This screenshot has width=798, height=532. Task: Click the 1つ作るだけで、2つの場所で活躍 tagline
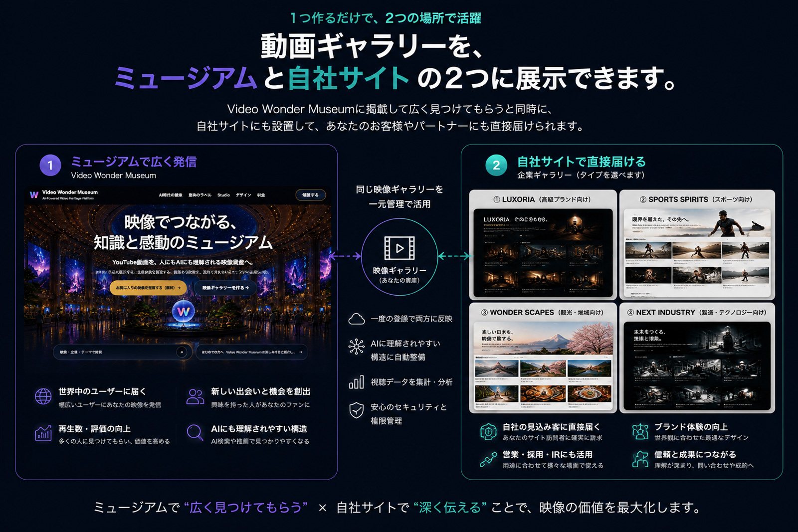click(386, 18)
